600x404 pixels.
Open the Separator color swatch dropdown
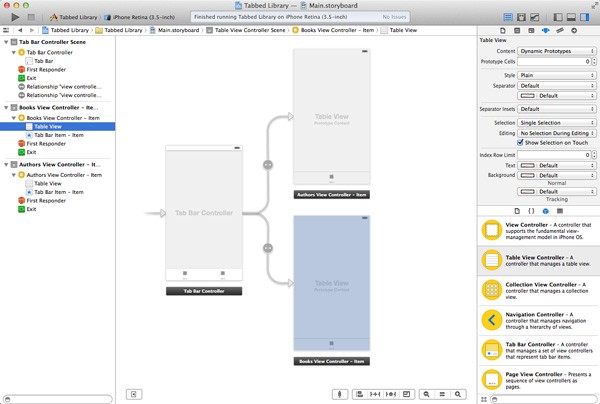click(x=557, y=96)
